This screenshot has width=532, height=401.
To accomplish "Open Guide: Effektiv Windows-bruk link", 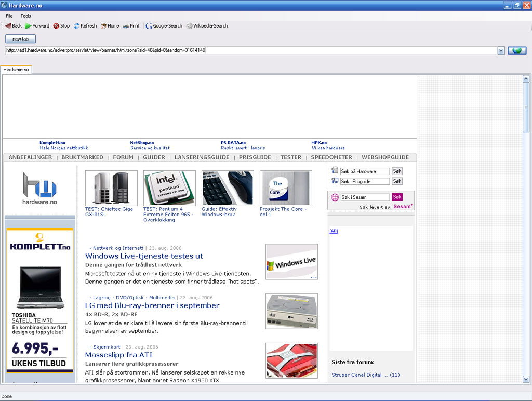I will (x=219, y=212).
